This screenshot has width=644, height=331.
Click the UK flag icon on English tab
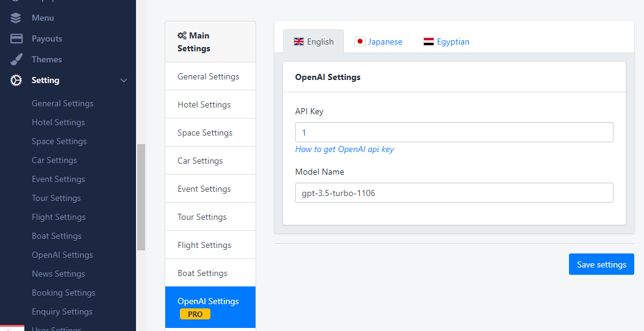coord(299,42)
